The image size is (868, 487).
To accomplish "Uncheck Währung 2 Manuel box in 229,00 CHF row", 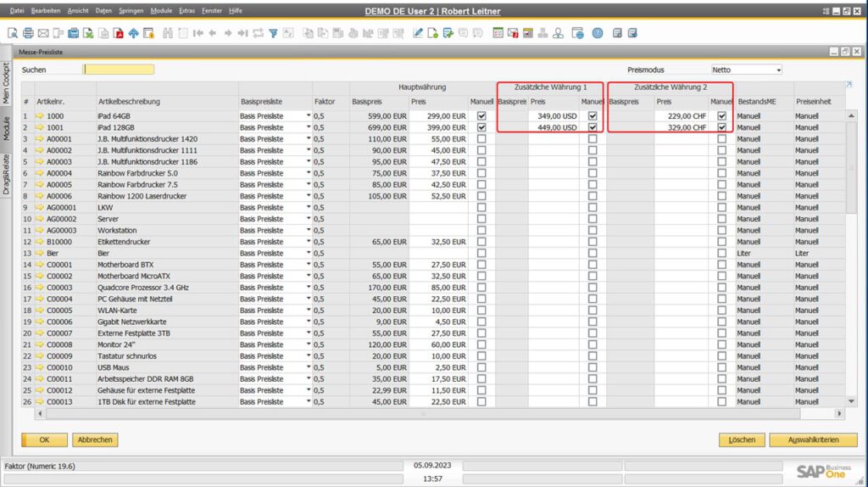I will [x=721, y=115].
